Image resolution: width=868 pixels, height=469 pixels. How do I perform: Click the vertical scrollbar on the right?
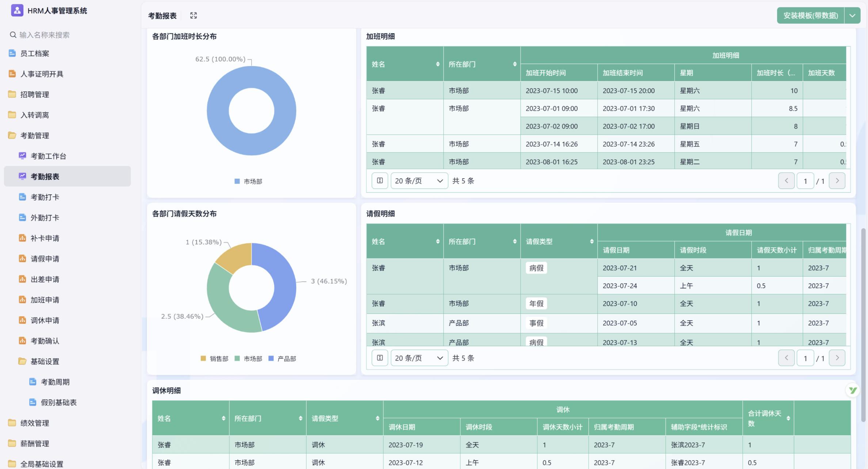[863, 325]
